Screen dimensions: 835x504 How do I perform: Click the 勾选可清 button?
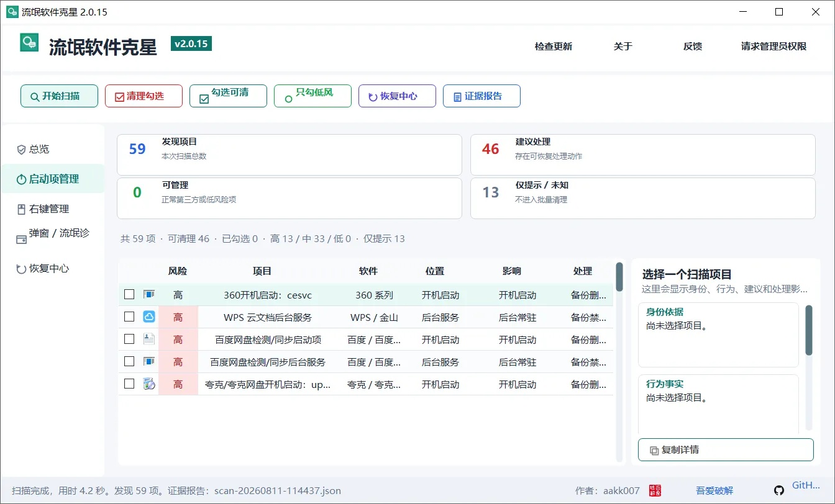click(x=228, y=96)
